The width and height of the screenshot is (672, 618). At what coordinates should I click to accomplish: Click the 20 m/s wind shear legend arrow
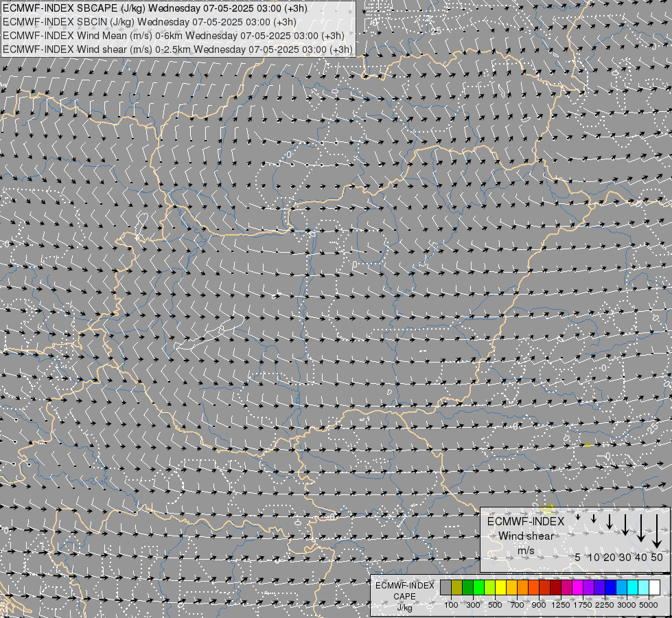click(x=610, y=521)
